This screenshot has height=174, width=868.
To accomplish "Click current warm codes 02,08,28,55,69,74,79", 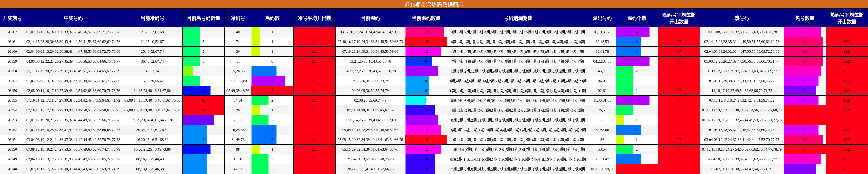I will tap(370, 100).
